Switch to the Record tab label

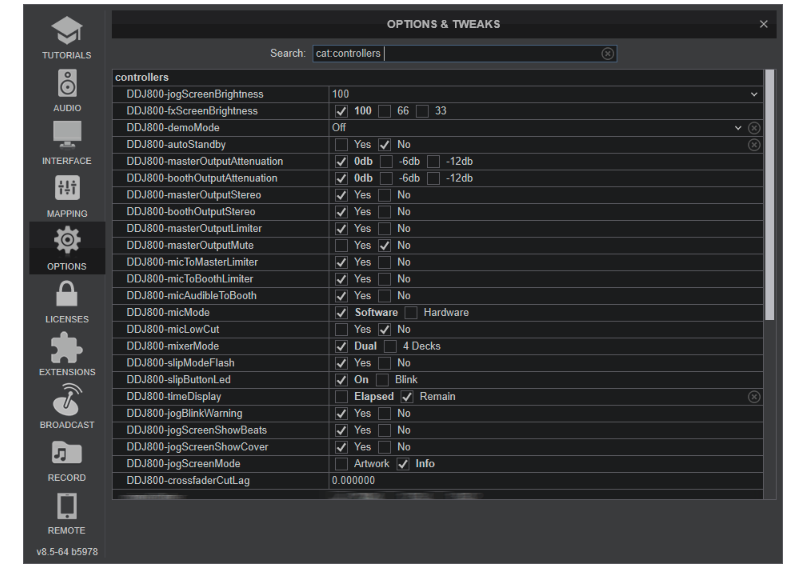(x=67, y=477)
